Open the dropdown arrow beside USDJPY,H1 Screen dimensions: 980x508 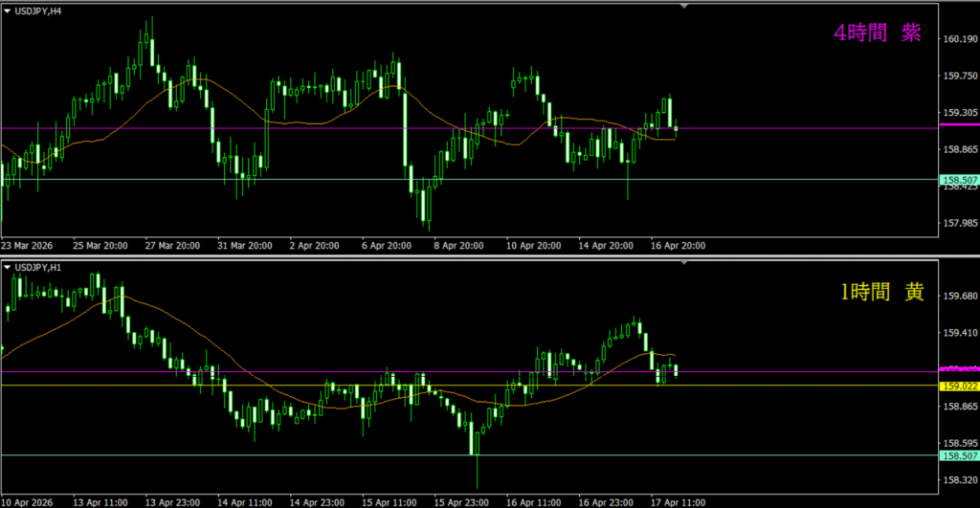pyautogui.click(x=8, y=267)
